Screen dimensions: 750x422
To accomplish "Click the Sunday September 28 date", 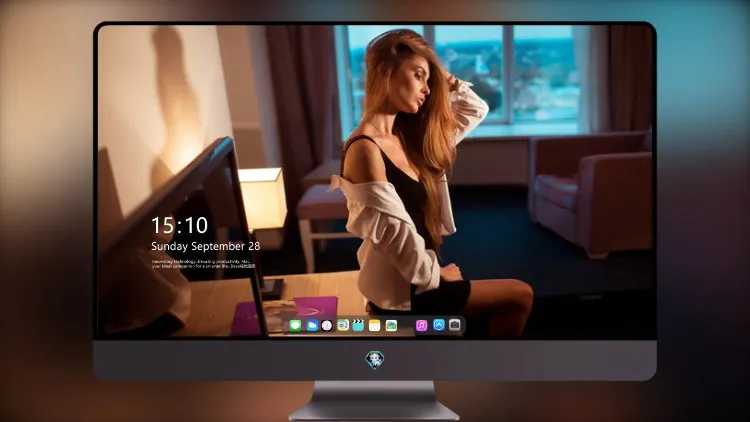I will tap(206, 246).
